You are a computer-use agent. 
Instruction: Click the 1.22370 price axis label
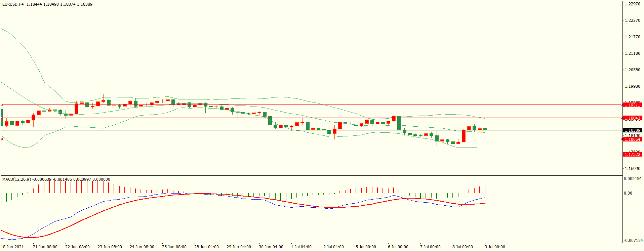tap(632, 20)
